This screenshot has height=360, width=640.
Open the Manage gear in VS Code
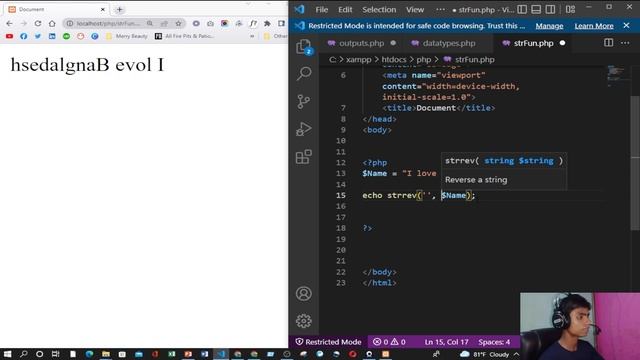[x=304, y=321]
